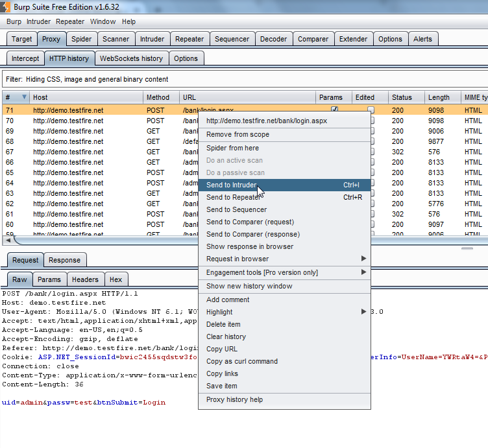Toggle the Edited checkbox in row 71
Viewport: 488px width, 448px height.
[371, 110]
